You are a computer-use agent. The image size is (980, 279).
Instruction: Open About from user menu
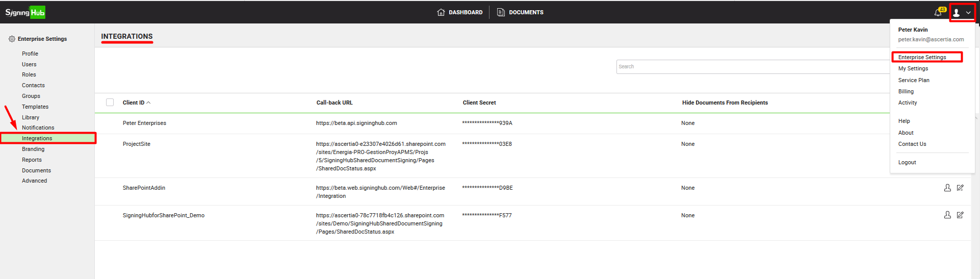pos(906,133)
